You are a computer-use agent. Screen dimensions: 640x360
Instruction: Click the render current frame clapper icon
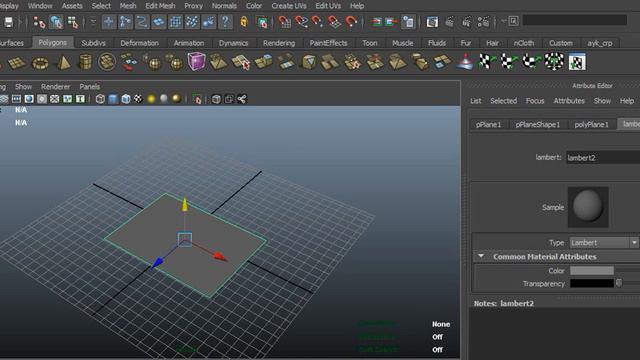click(x=449, y=22)
